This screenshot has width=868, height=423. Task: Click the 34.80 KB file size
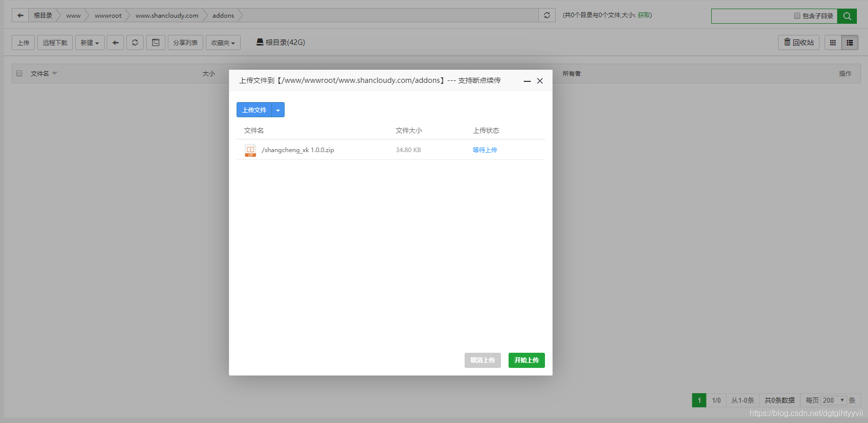408,150
